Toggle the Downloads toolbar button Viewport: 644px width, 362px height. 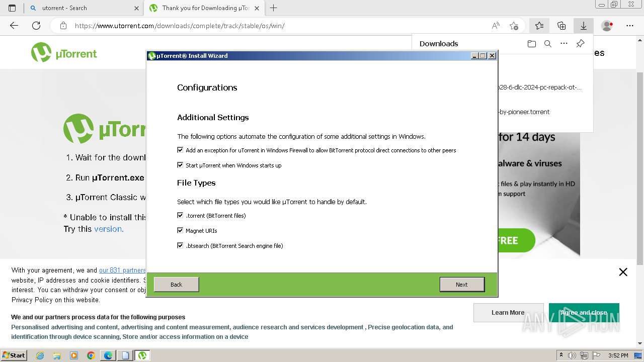[x=584, y=26]
